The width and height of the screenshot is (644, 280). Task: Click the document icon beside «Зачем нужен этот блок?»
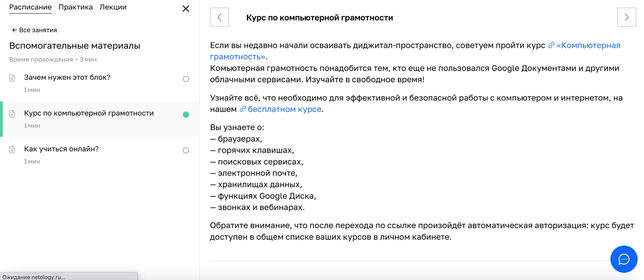12,77
